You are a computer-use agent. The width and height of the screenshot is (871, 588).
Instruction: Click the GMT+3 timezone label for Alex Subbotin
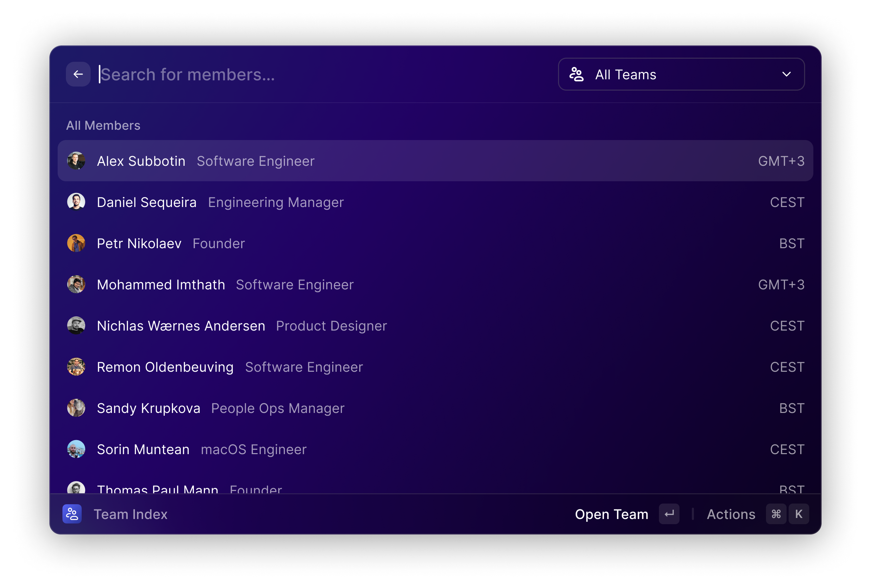click(781, 161)
